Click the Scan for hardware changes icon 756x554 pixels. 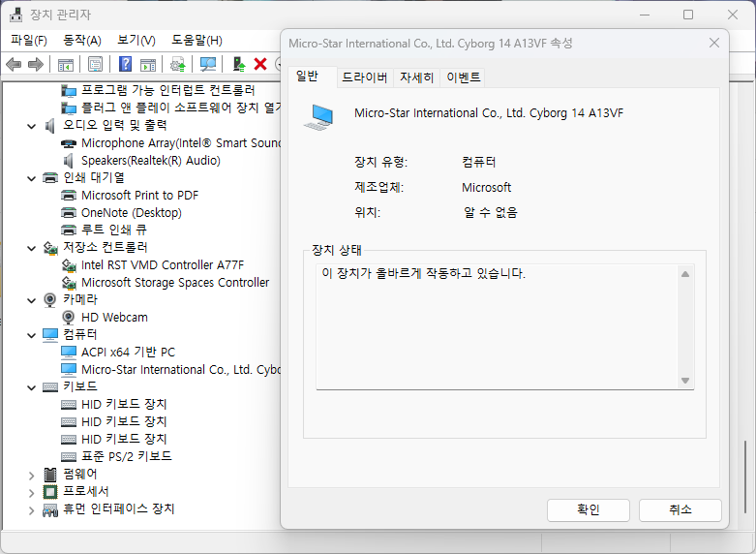click(208, 64)
